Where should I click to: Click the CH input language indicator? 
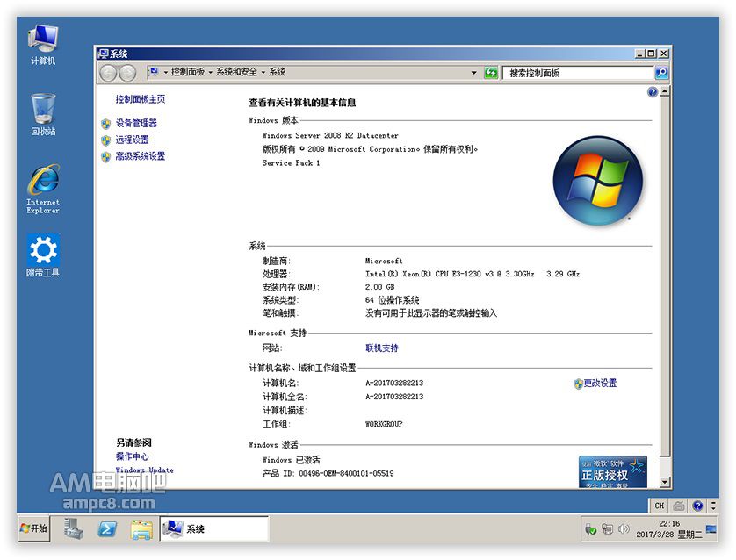click(x=659, y=506)
